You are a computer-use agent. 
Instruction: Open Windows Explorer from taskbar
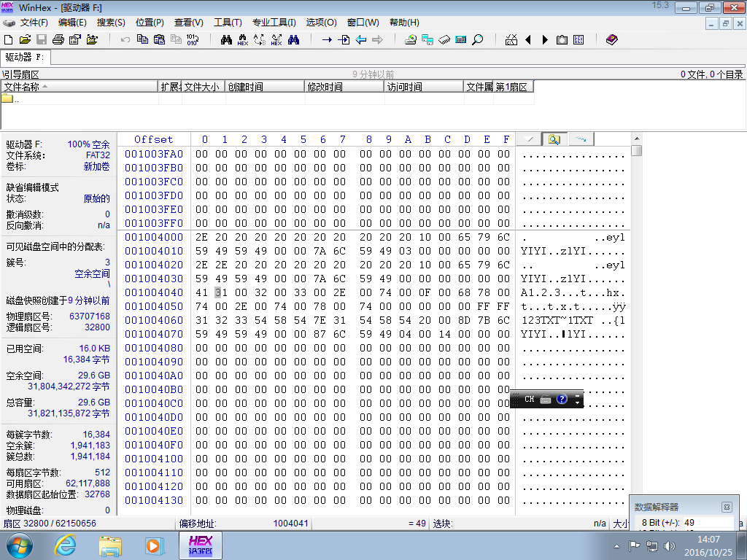110,545
